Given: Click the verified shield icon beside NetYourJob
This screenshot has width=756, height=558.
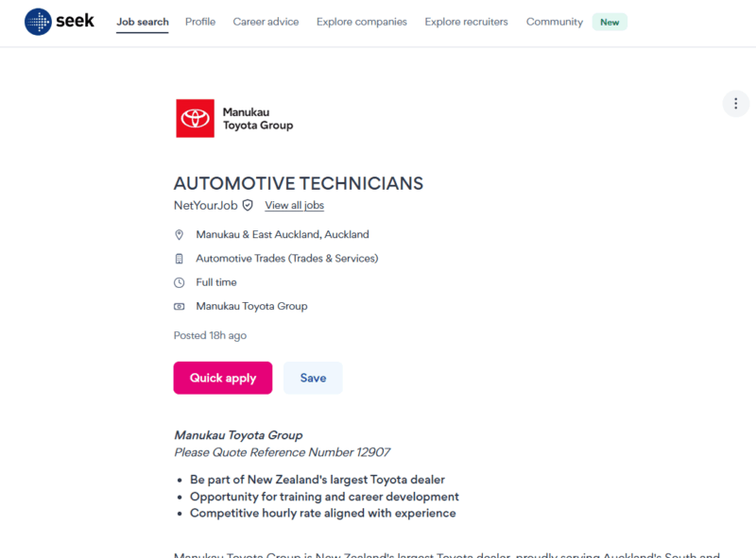Looking at the screenshot, I should [x=248, y=205].
